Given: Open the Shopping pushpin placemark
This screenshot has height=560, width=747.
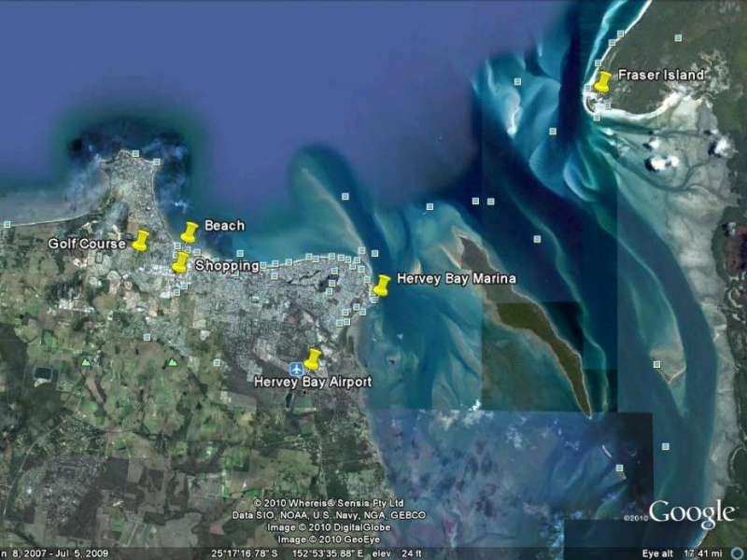Looking at the screenshot, I should click(180, 262).
